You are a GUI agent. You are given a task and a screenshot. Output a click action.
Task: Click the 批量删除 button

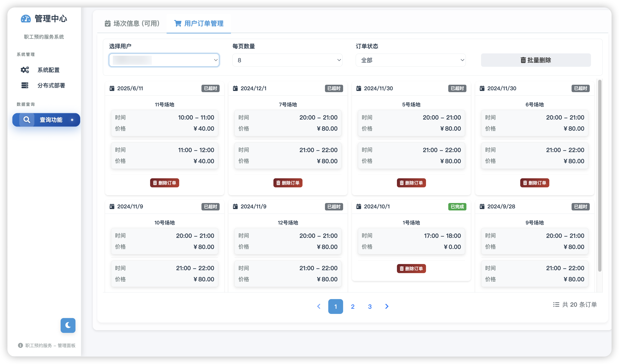[536, 60]
